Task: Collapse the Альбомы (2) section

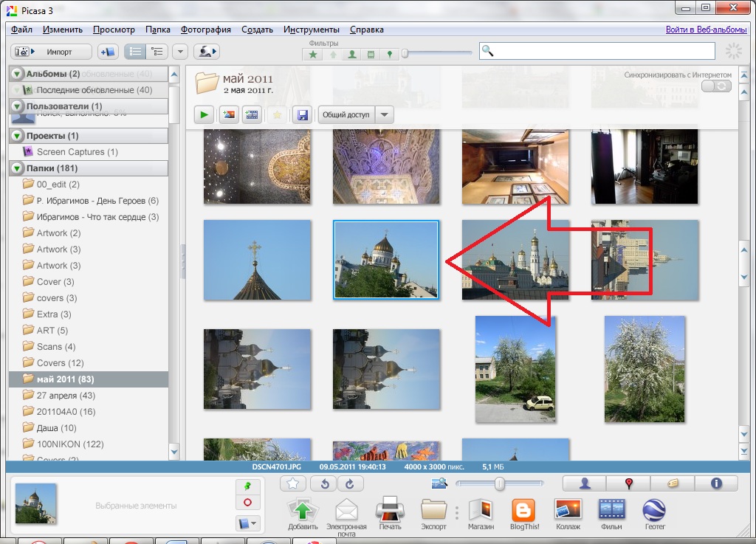Action: [18, 74]
